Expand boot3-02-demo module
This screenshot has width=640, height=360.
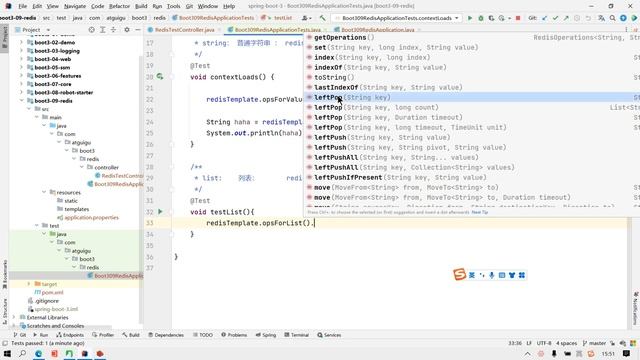coord(21,42)
